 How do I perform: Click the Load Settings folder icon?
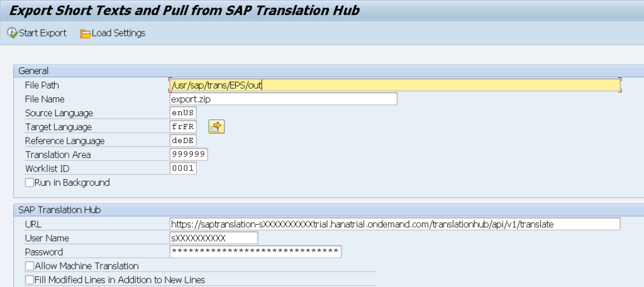[86, 34]
